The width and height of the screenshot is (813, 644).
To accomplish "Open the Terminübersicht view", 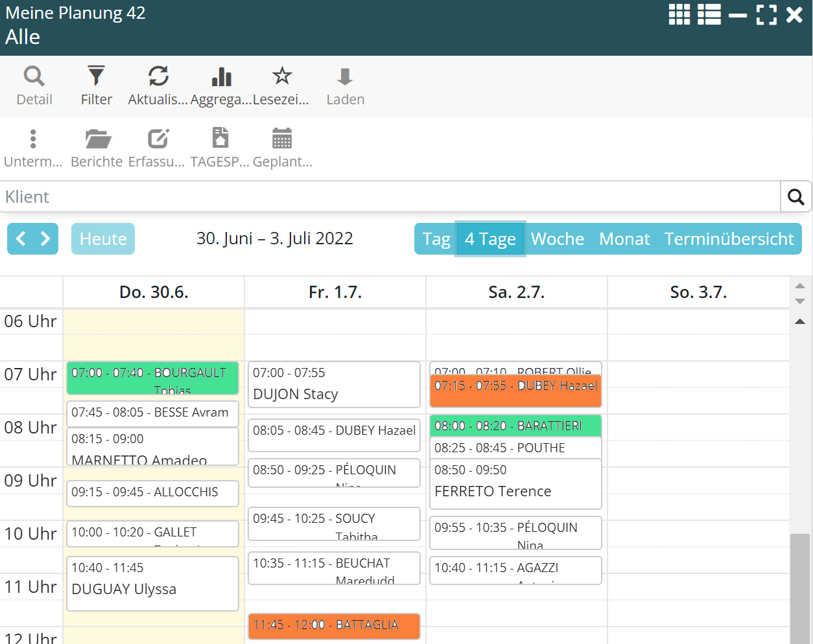I will point(729,239).
